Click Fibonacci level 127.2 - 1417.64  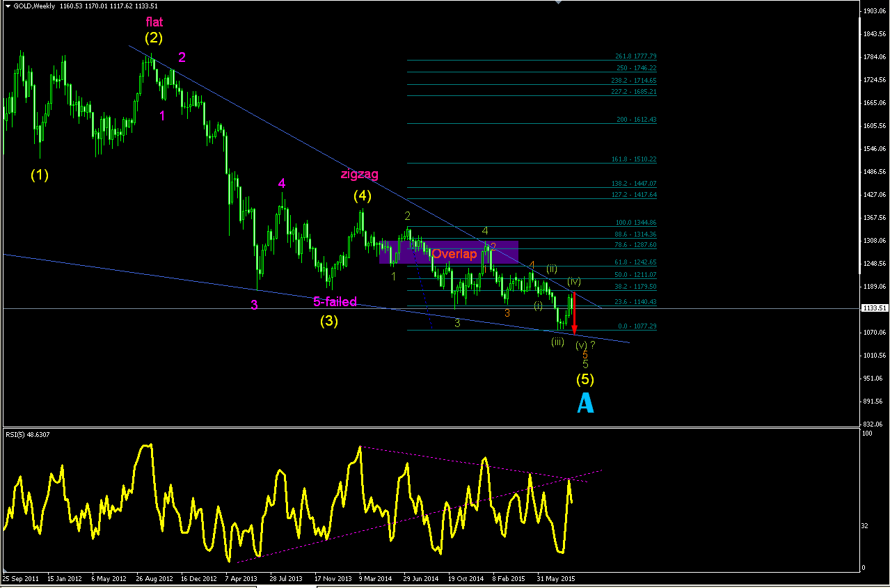point(634,195)
